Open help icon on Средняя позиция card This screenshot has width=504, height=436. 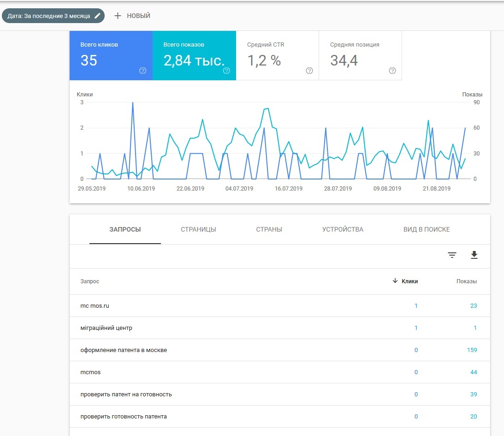[x=392, y=71]
